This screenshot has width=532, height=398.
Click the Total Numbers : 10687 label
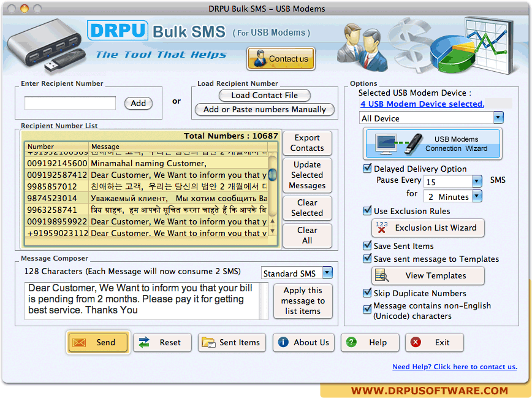tap(230, 136)
